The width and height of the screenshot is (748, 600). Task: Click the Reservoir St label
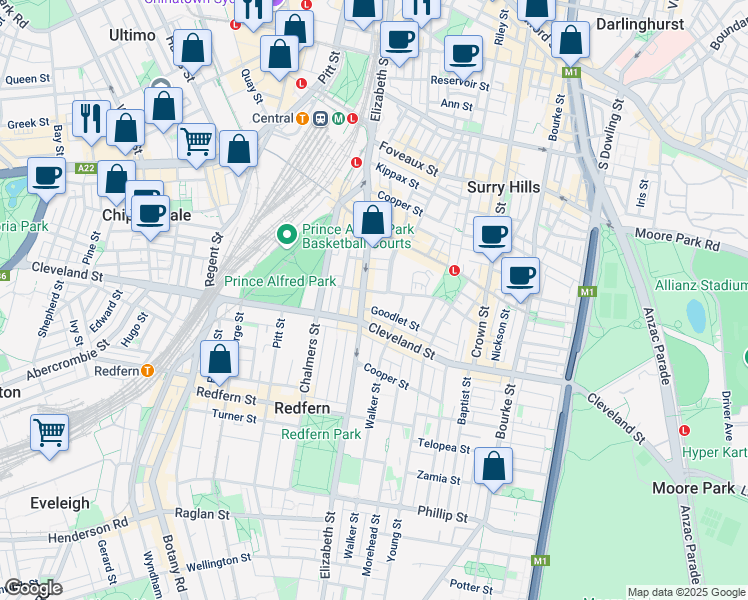click(460, 83)
